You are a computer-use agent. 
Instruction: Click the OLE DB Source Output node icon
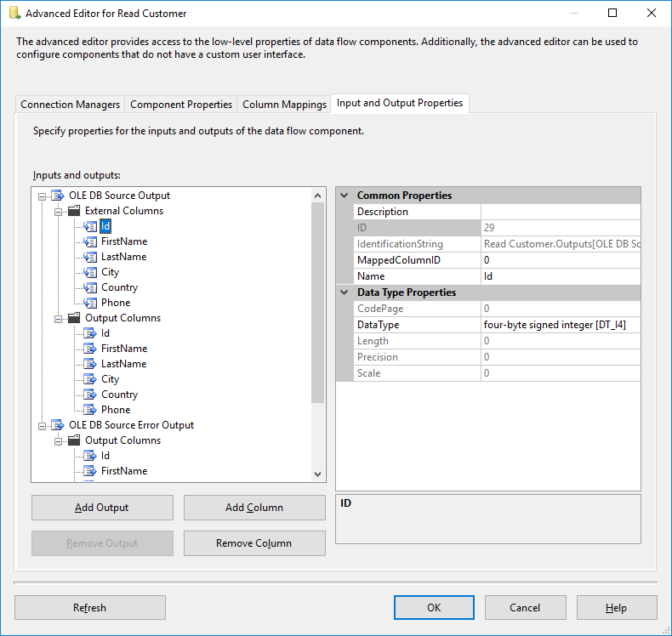coord(58,196)
